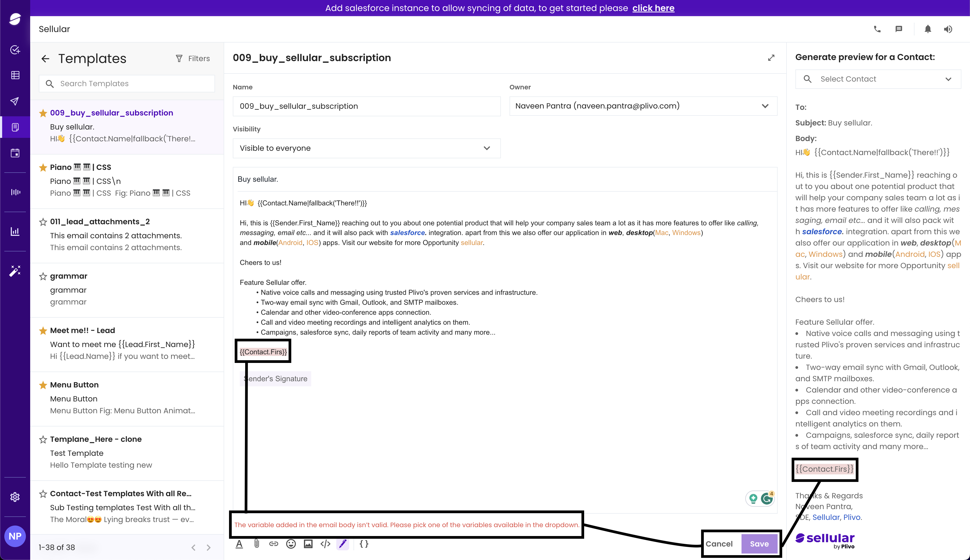Open the magic wand icon in sidebar
This screenshot has width=970, height=560.
[x=15, y=271]
